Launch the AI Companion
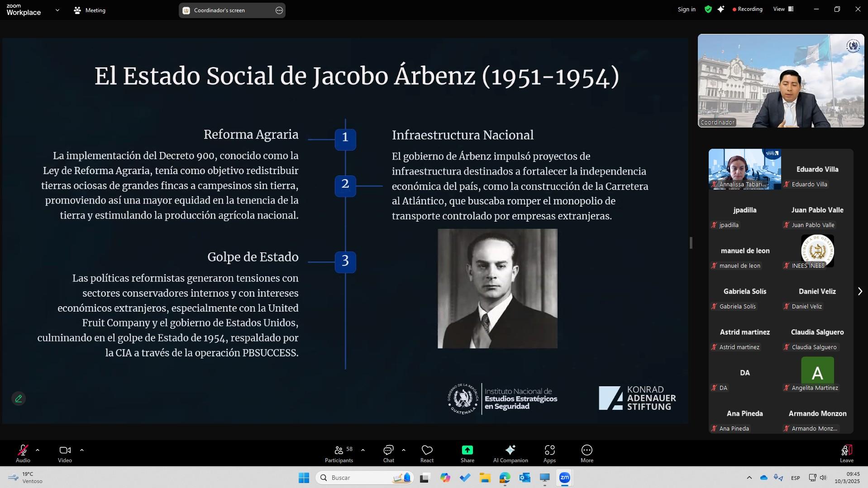 point(510,454)
